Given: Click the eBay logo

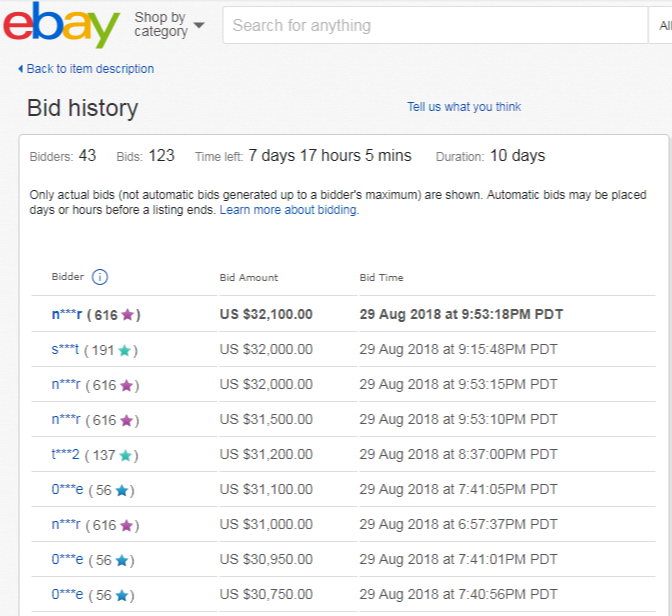Looking at the screenshot, I should click(x=60, y=25).
